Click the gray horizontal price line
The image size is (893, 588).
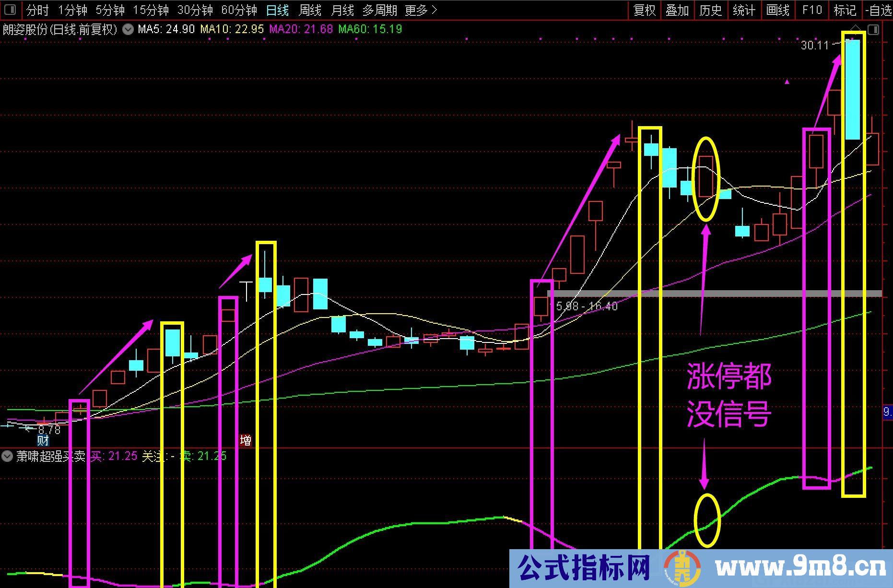coord(715,294)
